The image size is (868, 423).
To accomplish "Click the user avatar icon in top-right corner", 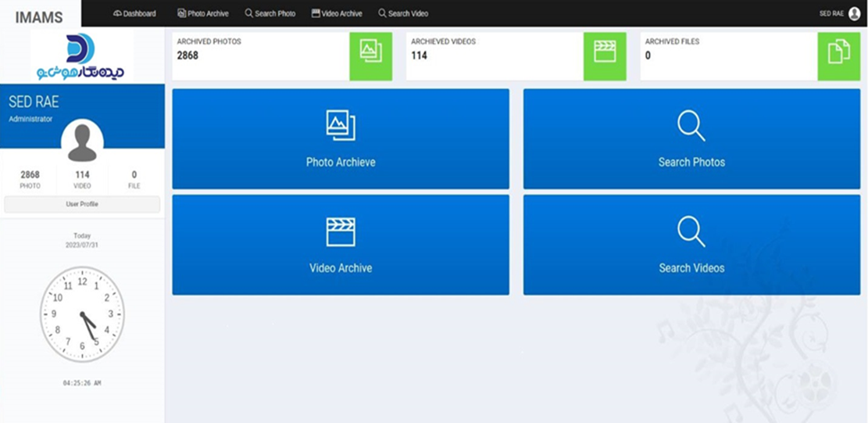I will (854, 13).
